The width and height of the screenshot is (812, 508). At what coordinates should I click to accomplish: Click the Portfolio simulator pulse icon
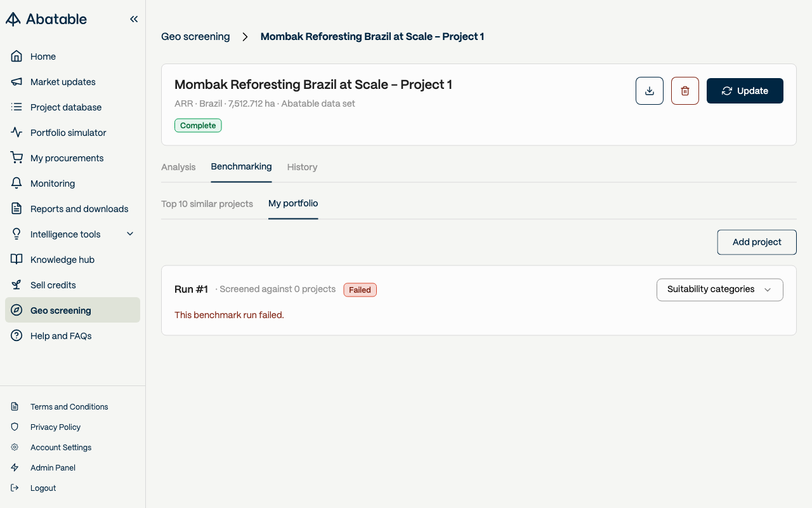point(17,133)
